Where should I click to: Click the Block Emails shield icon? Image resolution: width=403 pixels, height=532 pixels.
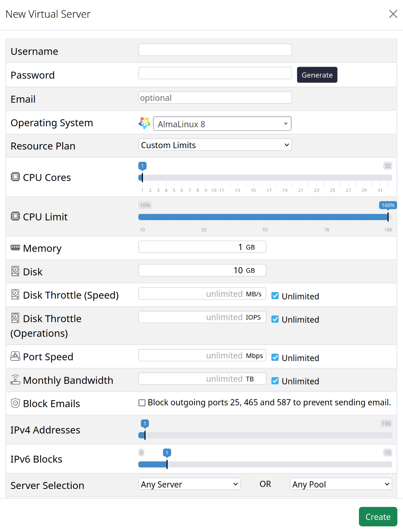click(15, 403)
